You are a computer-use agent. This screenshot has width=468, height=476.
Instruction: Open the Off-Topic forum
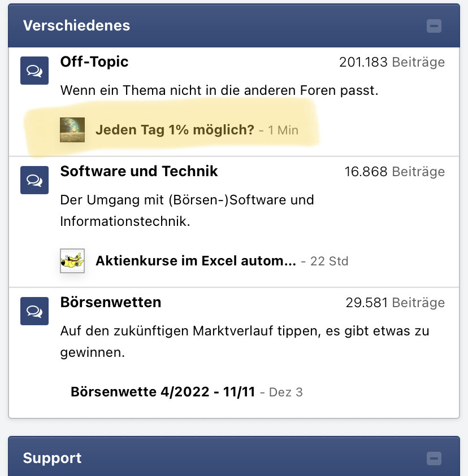point(94,62)
